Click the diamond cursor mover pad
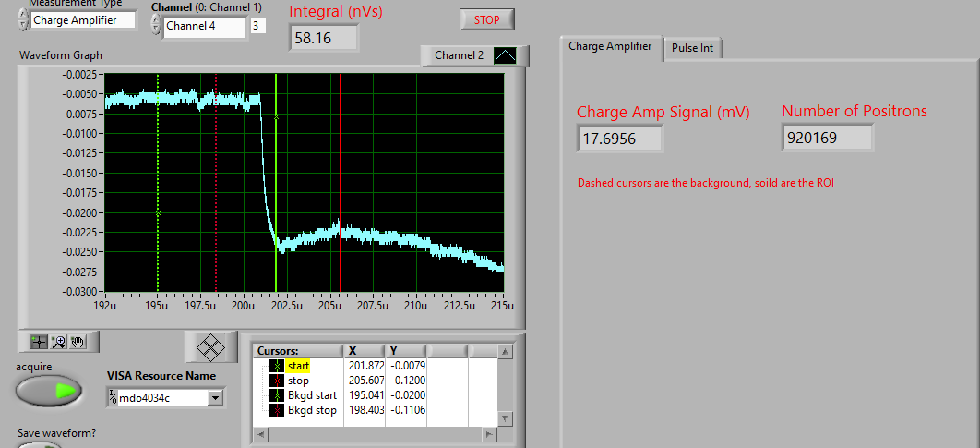 click(x=212, y=347)
